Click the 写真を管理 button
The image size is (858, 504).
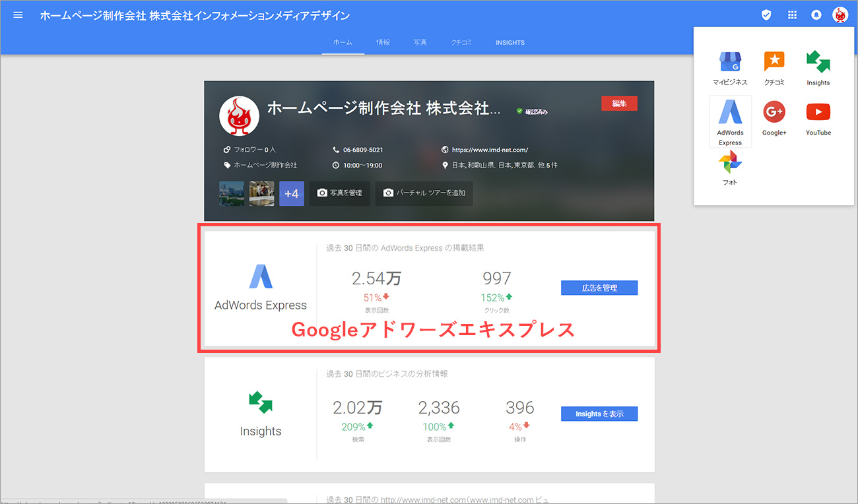click(x=339, y=193)
